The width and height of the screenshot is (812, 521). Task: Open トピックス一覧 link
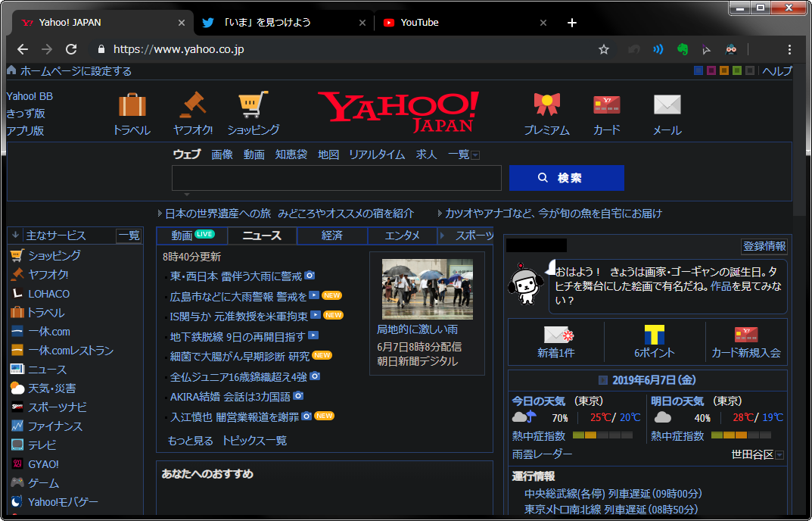(254, 441)
